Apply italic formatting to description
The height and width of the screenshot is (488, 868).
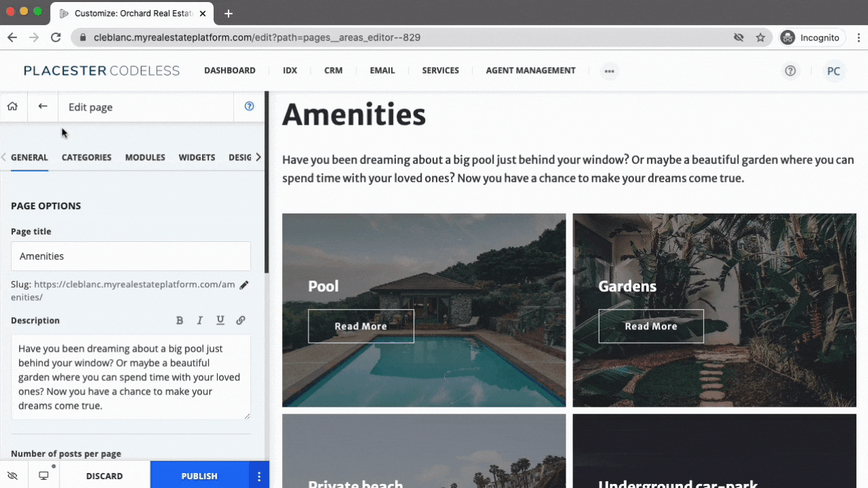(x=200, y=321)
